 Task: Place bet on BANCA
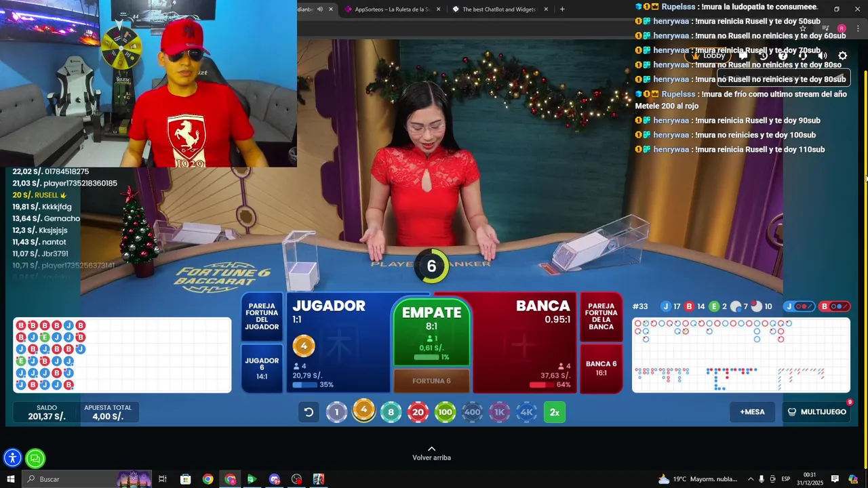coord(524,343)
